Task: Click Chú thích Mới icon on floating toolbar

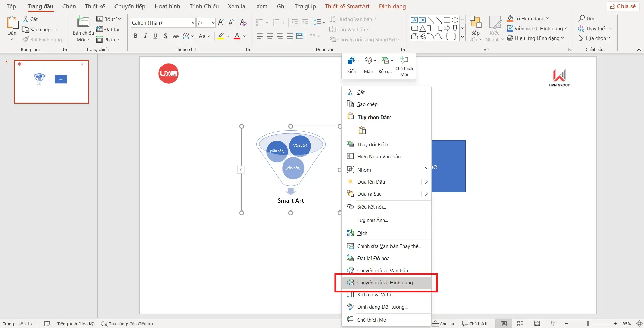Action: (404, 60)
